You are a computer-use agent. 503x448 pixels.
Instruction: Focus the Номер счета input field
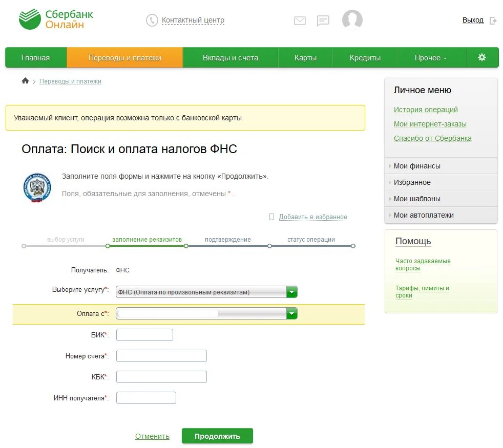(x=161, y=356)
